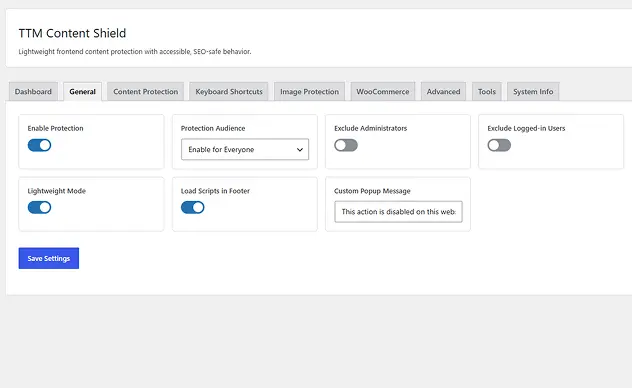632x388 pixels.
Task: Click the Enable Protection label
Action: coord(55,128)
